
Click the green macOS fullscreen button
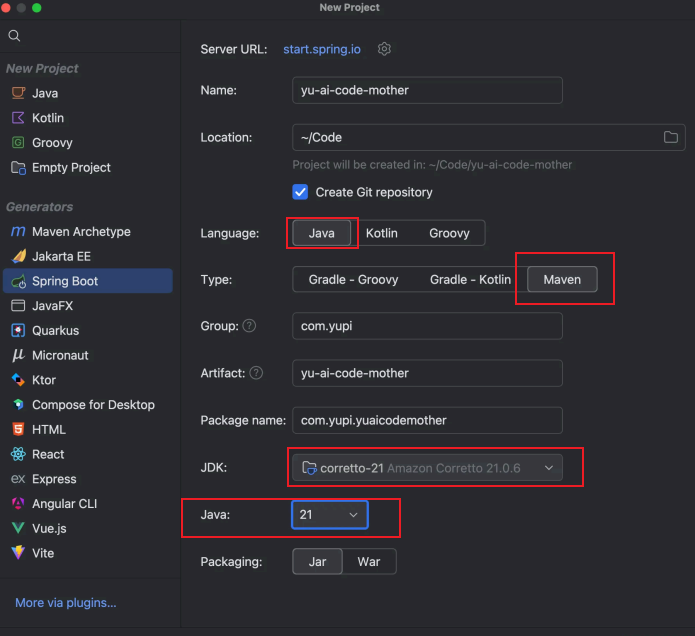click(x=37, y=8)
